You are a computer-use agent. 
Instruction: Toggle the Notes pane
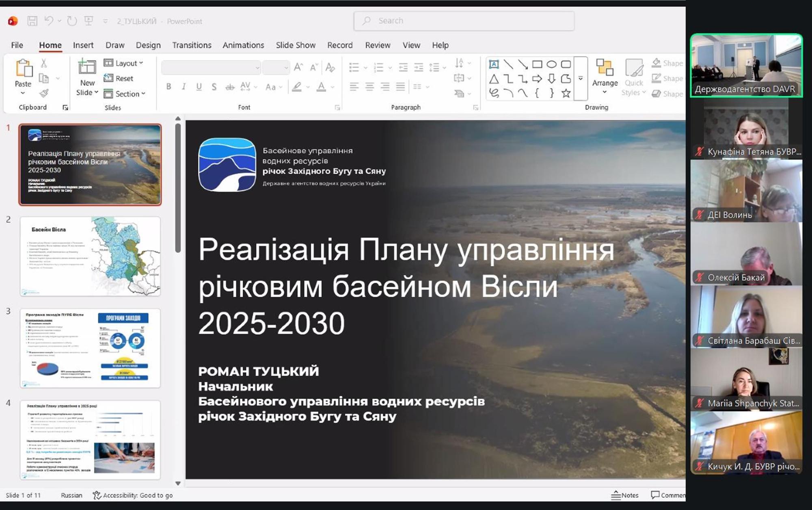[625, 495]
